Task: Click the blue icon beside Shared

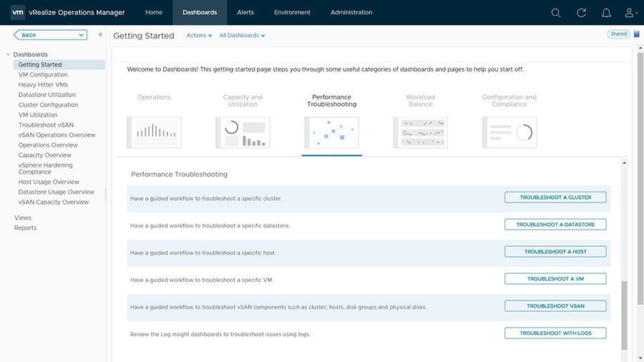Action: tap(637, 34)
